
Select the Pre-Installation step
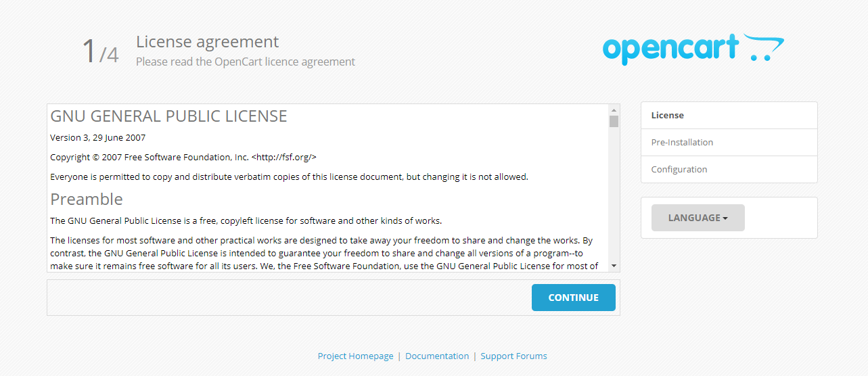click(729, 143)
